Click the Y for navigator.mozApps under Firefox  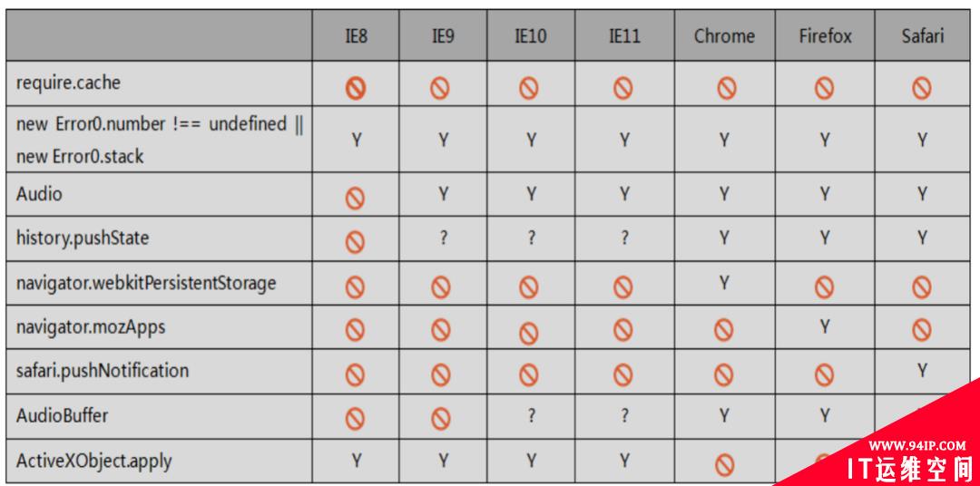tap(825, 326)
